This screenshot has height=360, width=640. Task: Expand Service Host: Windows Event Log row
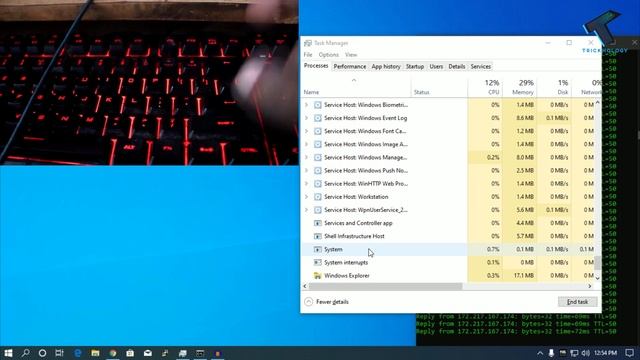click(x=307, y=118)
